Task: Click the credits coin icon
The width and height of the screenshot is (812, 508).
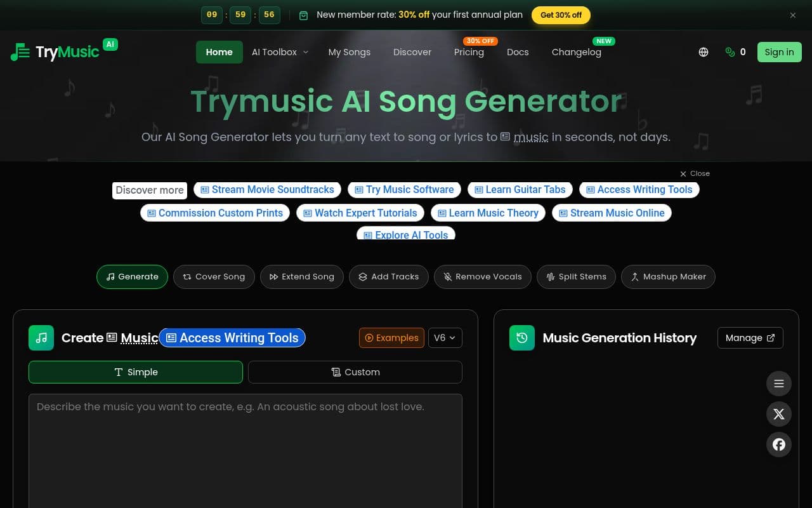Action: [x=730, y=52]
